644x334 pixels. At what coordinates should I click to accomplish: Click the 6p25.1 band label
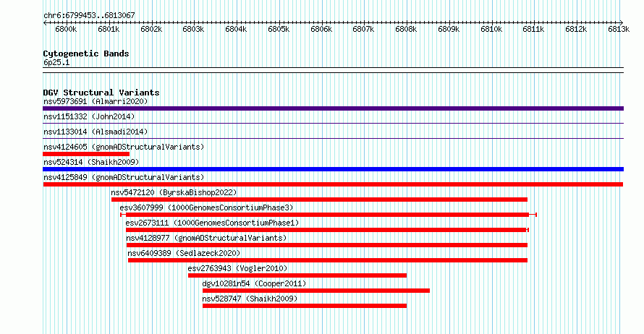tap(56, 62)
